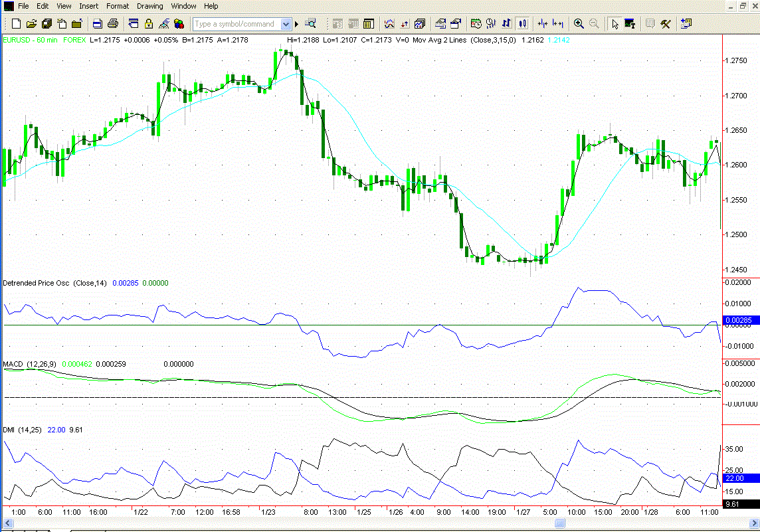This screenshot has width=760, height=532.
Task: Open the File menu
Action: point(23,6)
